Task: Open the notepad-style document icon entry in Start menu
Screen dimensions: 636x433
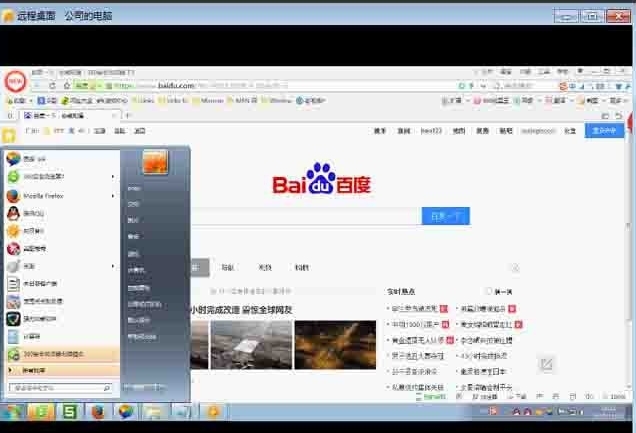Action: [61, 284]
